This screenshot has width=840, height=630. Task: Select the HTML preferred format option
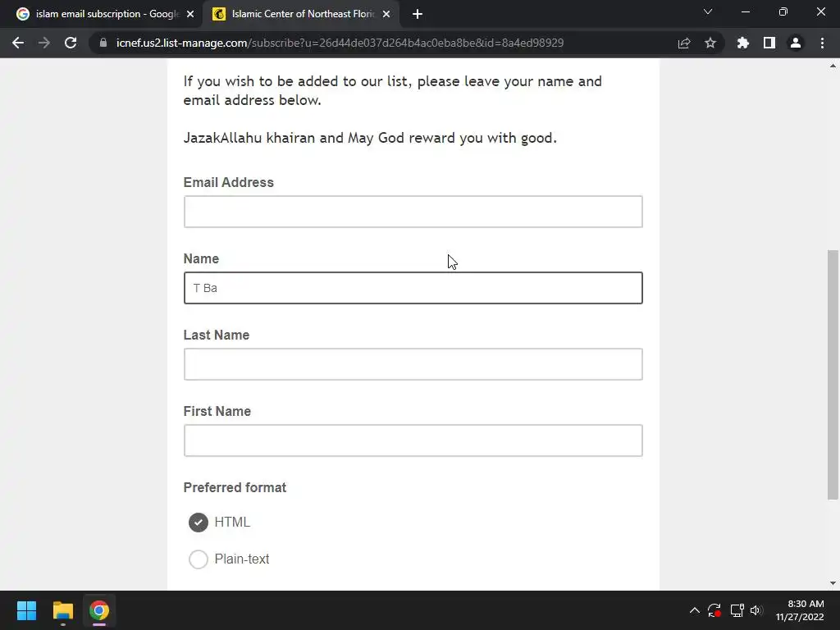point(199,523)
